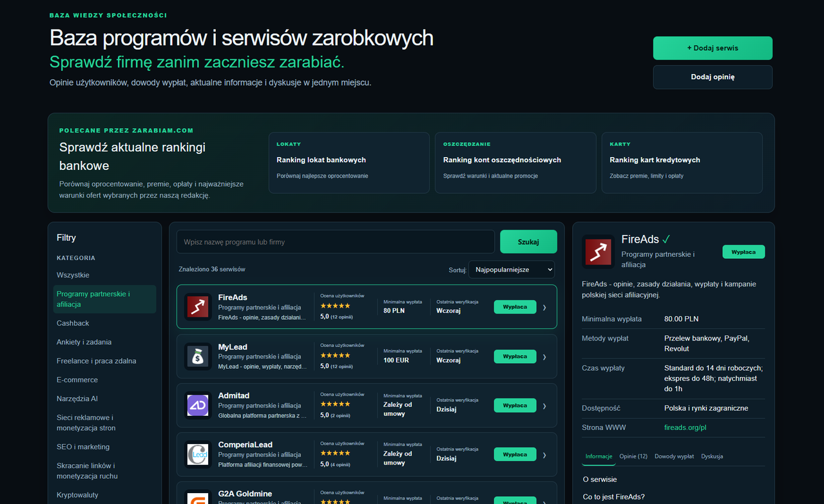Click the '5,0 (4 opinii)' rating text
This screenshot has width=824, height=504.
coord(335,464)
